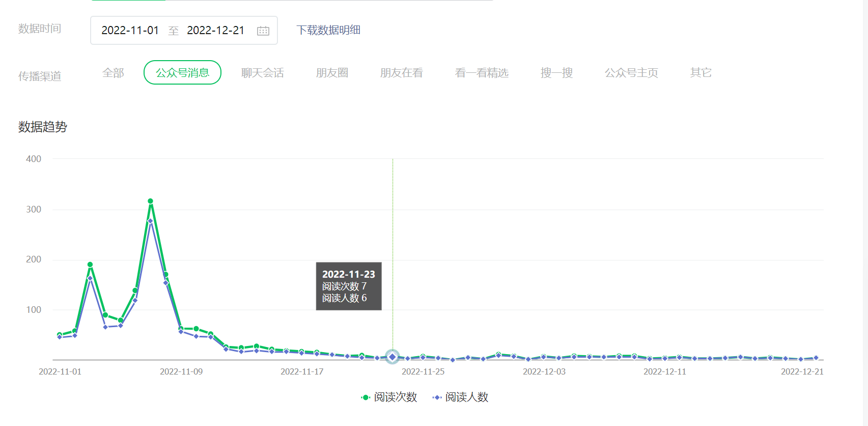The image size is (868, 426).
Task: Switch to 聊天会话 channel
Action: [263, 73]
